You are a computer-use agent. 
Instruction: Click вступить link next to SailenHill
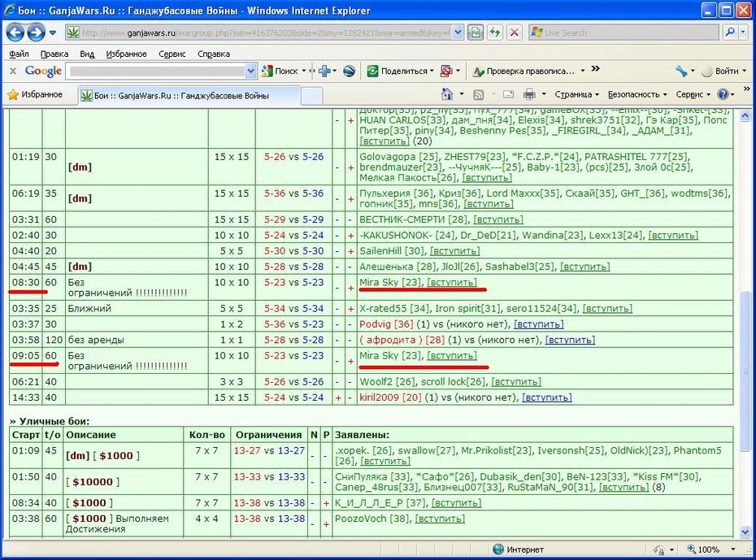point(454,251)
